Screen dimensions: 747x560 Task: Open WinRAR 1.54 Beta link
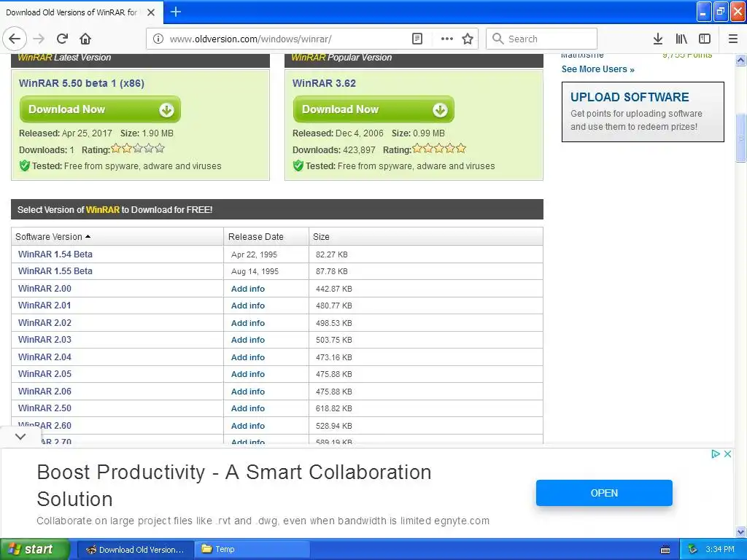pos(55,254)
